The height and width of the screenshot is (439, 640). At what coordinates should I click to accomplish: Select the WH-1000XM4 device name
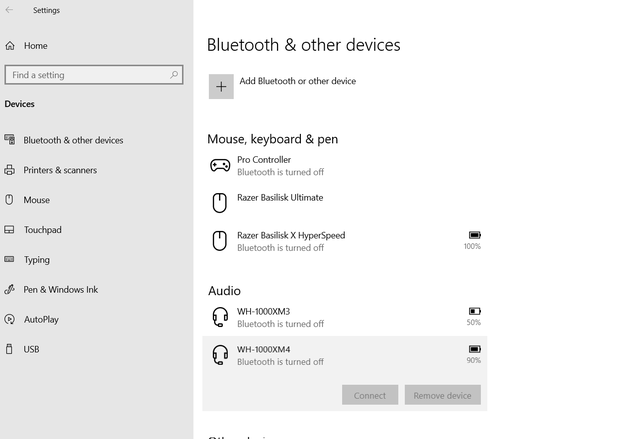coord(264,349)
